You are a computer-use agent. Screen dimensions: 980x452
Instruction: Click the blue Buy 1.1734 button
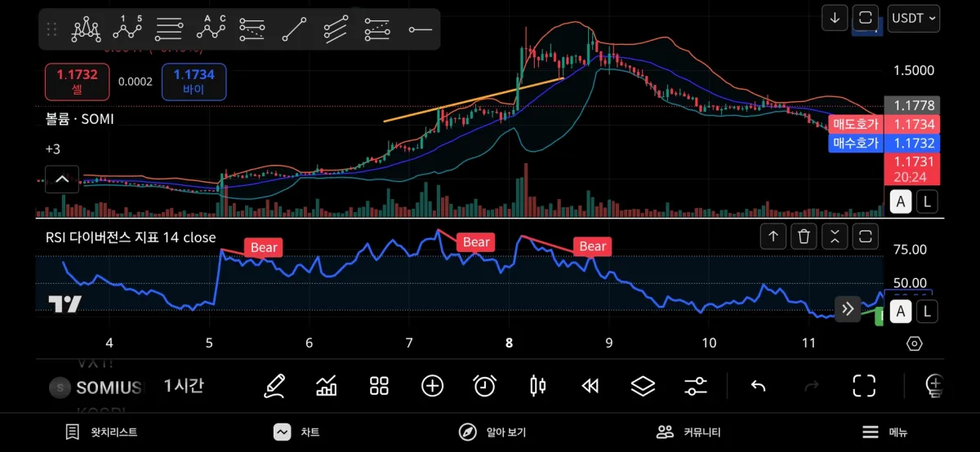point(194,82)
